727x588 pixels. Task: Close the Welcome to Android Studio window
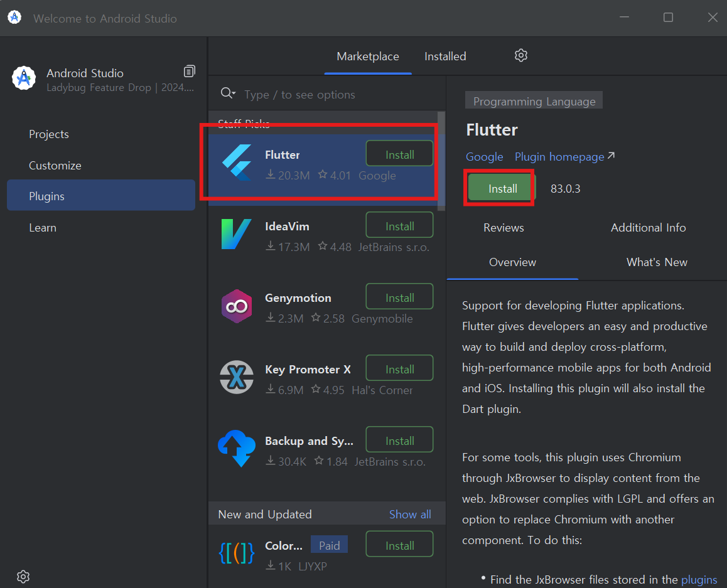[x=713, y=17]
